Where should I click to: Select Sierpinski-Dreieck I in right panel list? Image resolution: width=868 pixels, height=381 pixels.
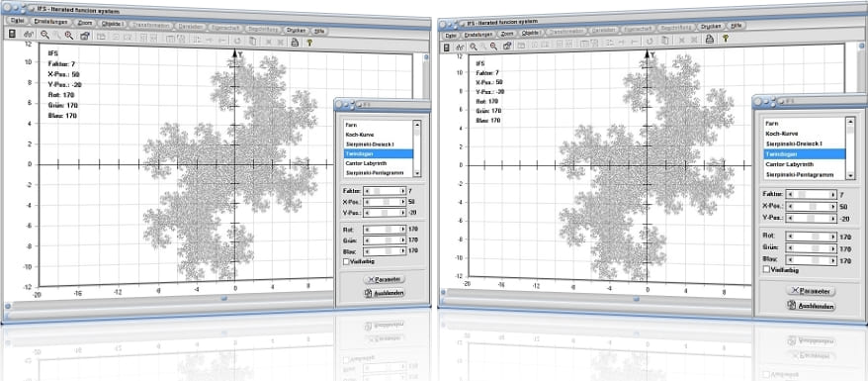(805, 143)
